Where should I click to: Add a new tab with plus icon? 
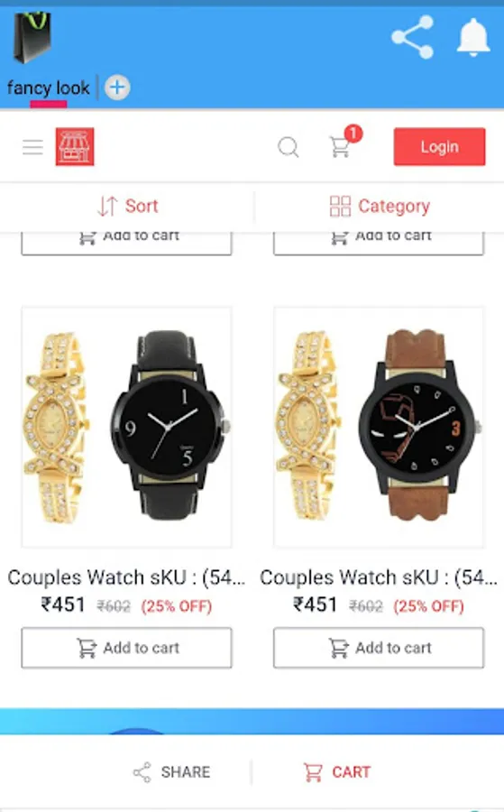(117, 87)
